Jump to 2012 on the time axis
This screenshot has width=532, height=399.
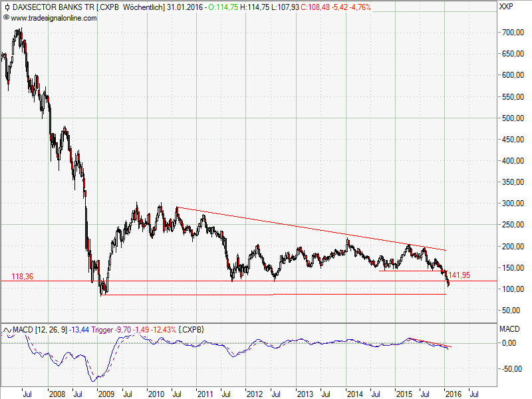tap(254, 393)
